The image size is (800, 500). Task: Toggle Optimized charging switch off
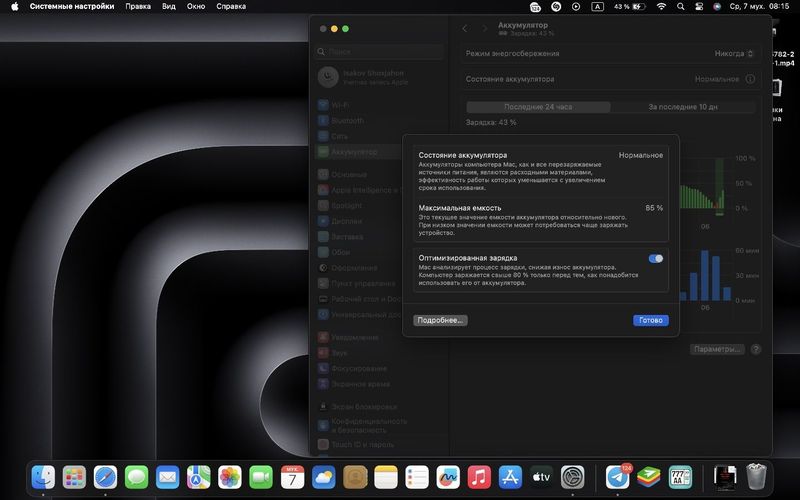[x=656, y=259]
